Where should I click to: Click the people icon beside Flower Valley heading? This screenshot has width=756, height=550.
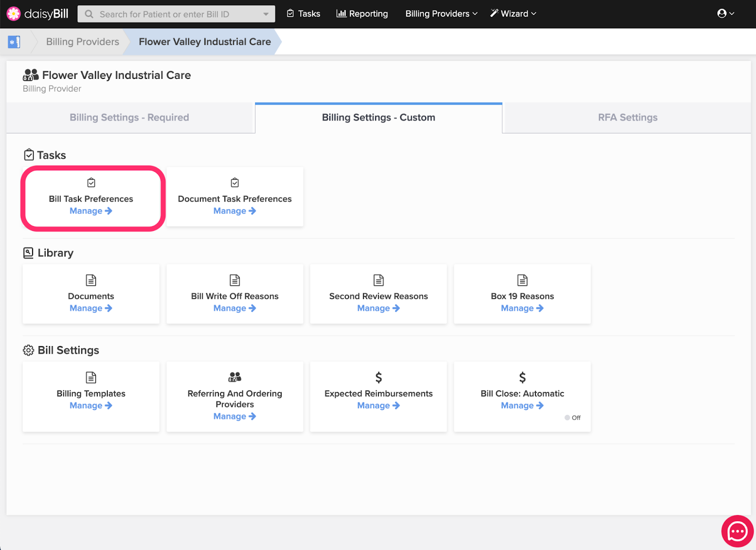[31, 75]
